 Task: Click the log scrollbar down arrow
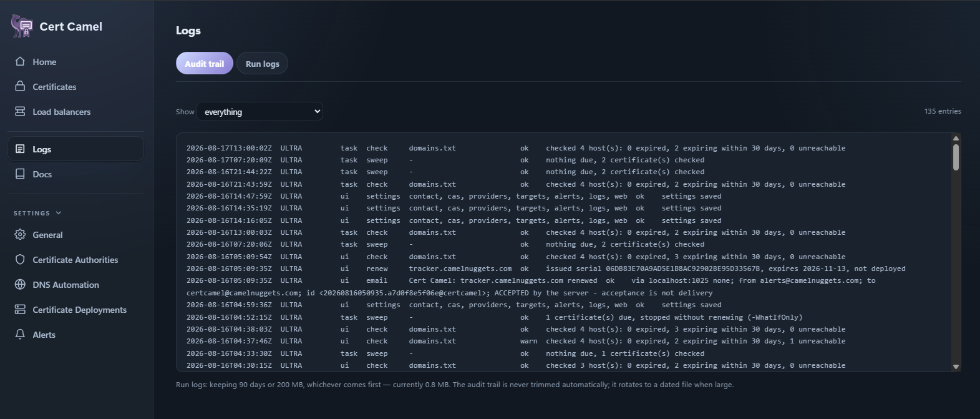point(956,367)
